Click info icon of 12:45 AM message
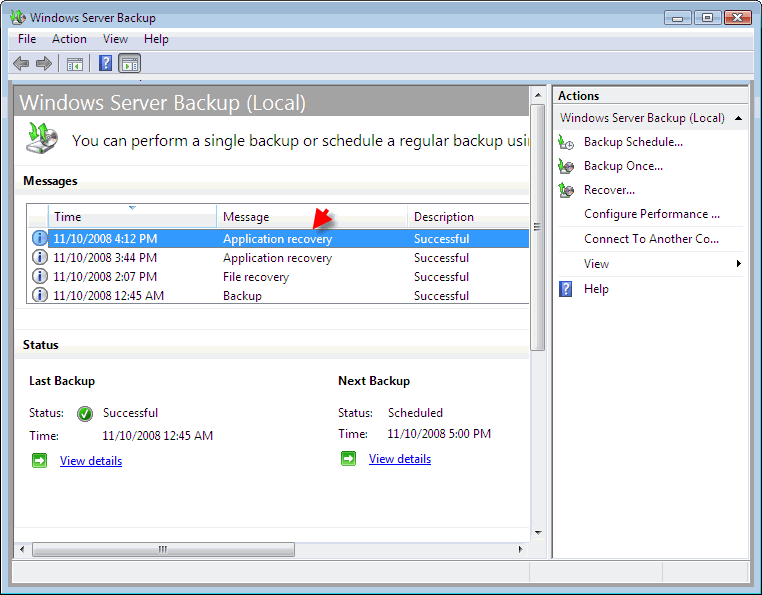The height and width of the screenshot is (595, 762). tap(39, 295)
